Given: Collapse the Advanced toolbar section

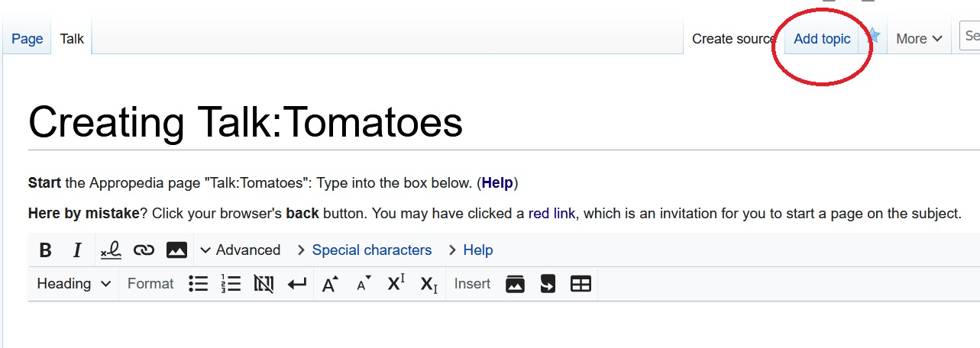Looking at the screenshot, I should coord(240,250).
